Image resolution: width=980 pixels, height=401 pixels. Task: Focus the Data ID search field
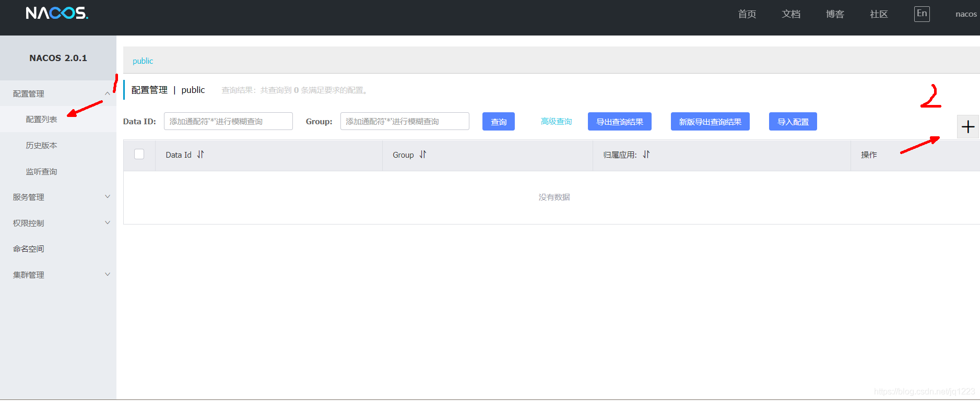click(228, 121)
